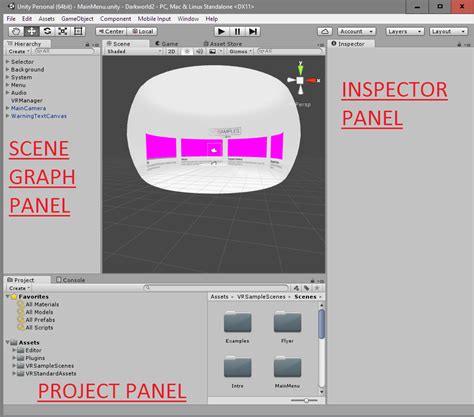Select the Rect Transform tool
This screenshot has height=417, width=474.
[x=78, y=31]
